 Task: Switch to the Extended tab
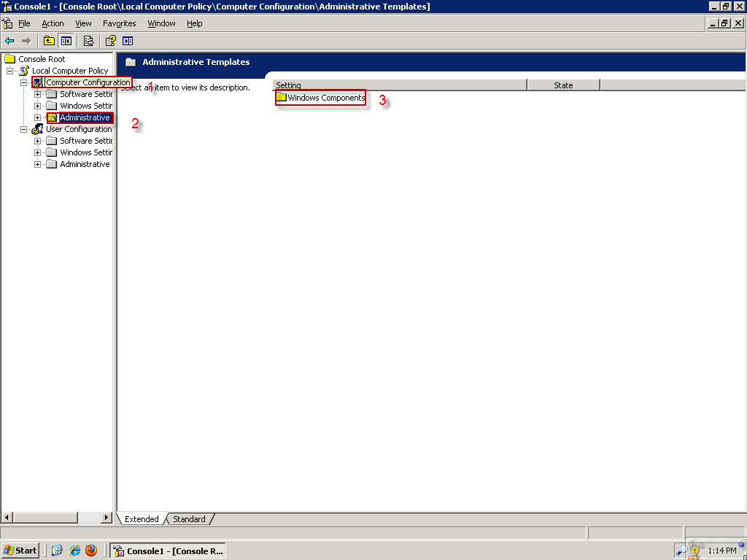click(142, 519)
